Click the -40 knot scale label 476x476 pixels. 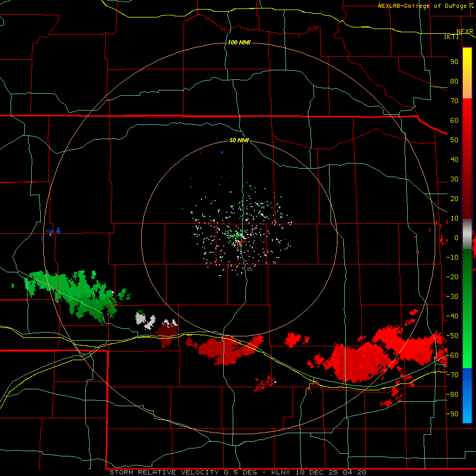coord(452,316)
